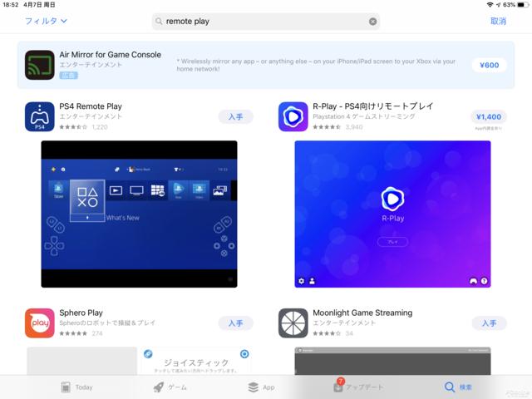Image resolution: width=532 pixels, height=399 pixels.
Task: Tap the Wi-Fi status icon
Action: (490, 5)
